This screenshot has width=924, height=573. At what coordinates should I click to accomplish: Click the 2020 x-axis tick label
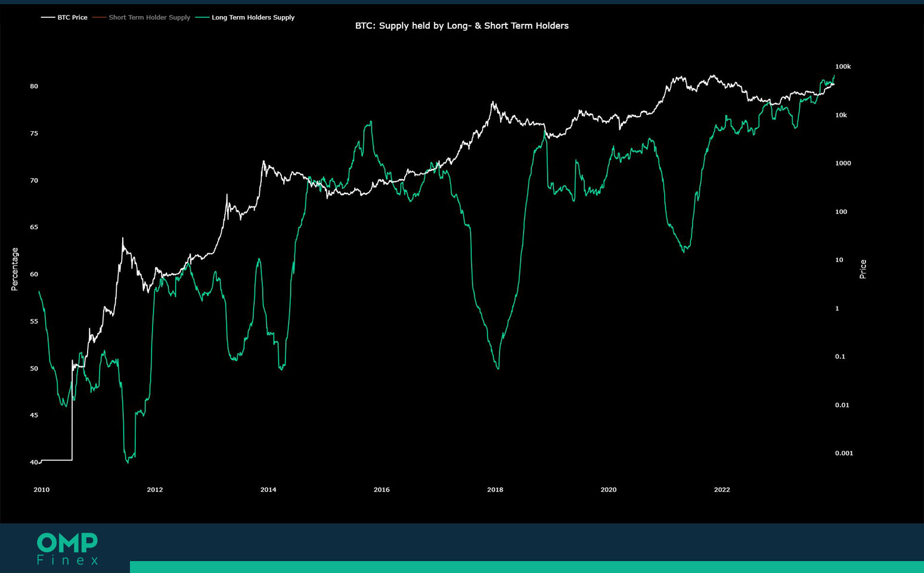[x=608, y=490]
